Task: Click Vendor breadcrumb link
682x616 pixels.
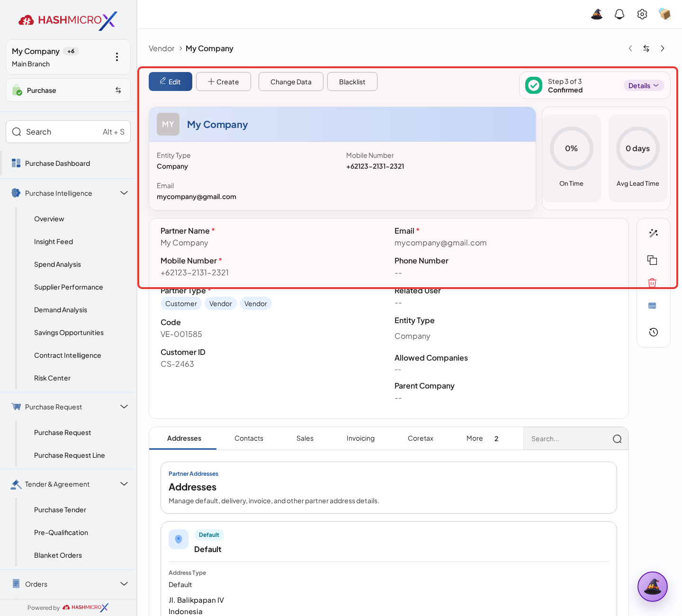Action: pos(162,48)
